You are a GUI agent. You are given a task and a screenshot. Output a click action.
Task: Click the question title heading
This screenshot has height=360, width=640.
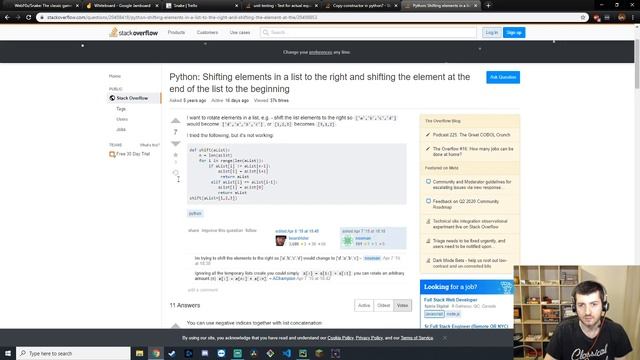pyautogui.click(x=320, y=83)
